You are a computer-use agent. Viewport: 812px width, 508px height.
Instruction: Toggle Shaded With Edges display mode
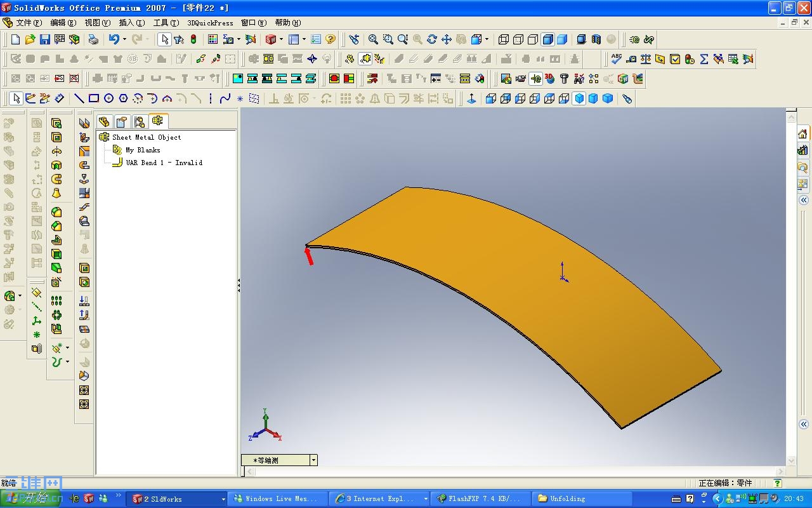pos(547,39)
